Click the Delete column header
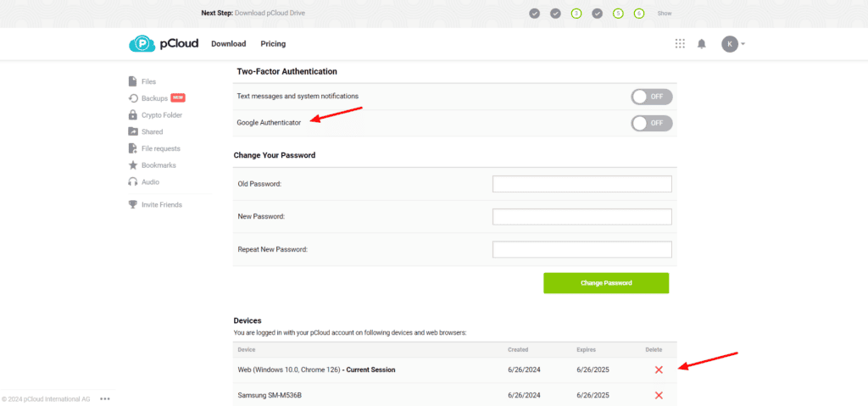Screen dimensions: 868x406 [654, 349]
